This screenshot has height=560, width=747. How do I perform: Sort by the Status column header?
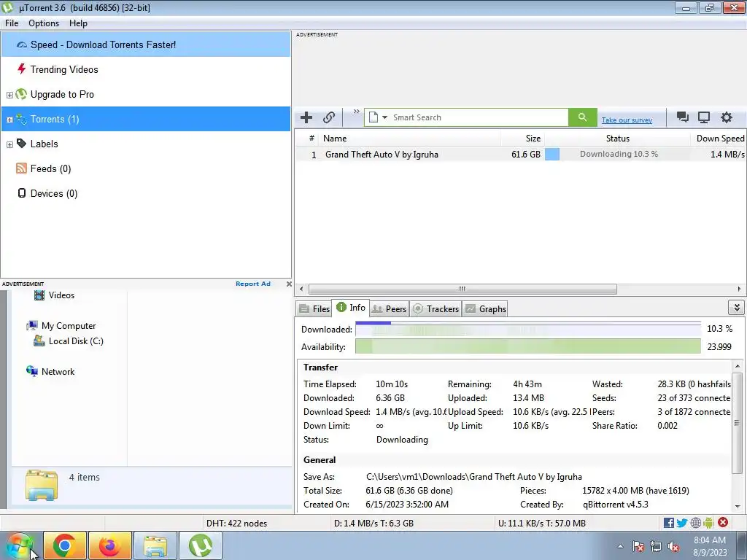click(617, 139)
